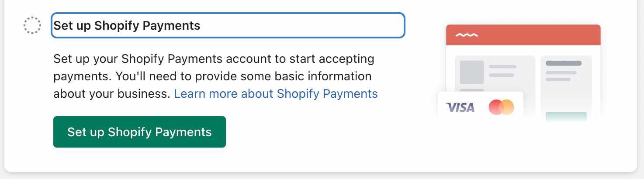Click the right column panel of illustration
Image resolution: width=644 pixels, height=179 pixels.
coord(566,89)
